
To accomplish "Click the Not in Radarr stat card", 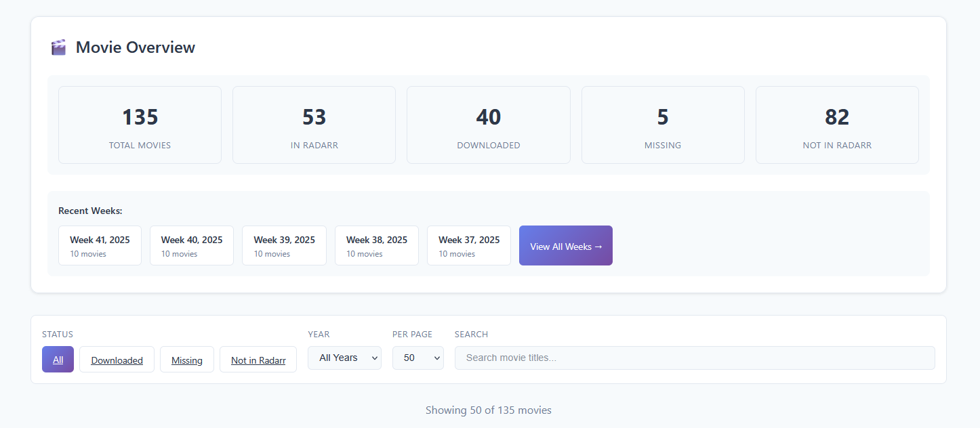I will coord(837,125).
